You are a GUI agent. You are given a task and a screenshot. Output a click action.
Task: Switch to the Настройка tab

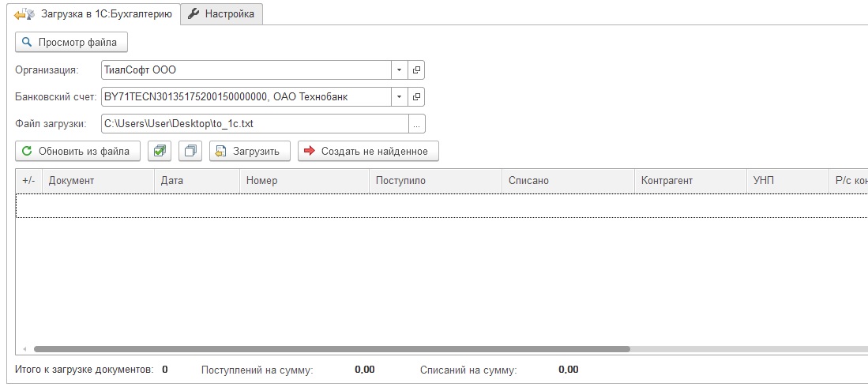pyautogui.click(x=221, y=13)
